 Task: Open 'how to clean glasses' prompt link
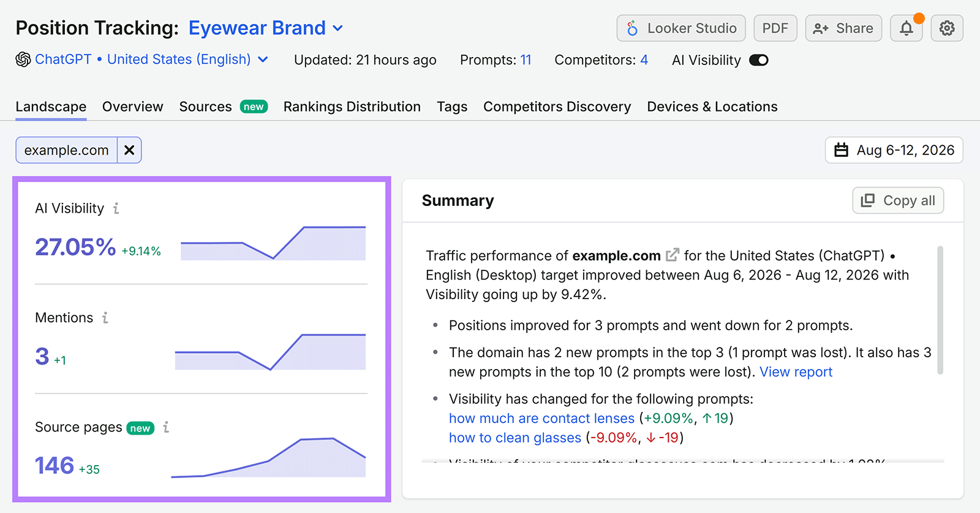515,438
